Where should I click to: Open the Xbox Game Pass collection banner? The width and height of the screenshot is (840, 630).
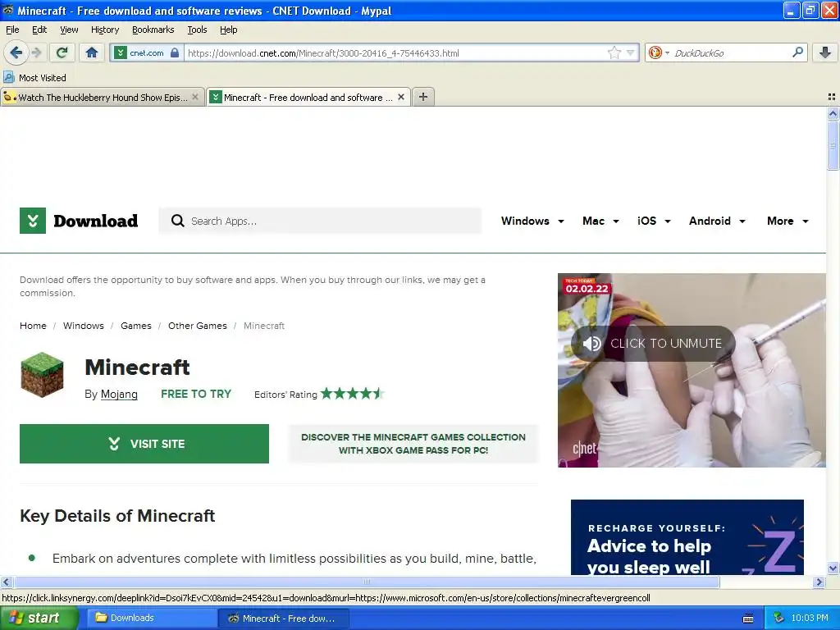(413, 444)
